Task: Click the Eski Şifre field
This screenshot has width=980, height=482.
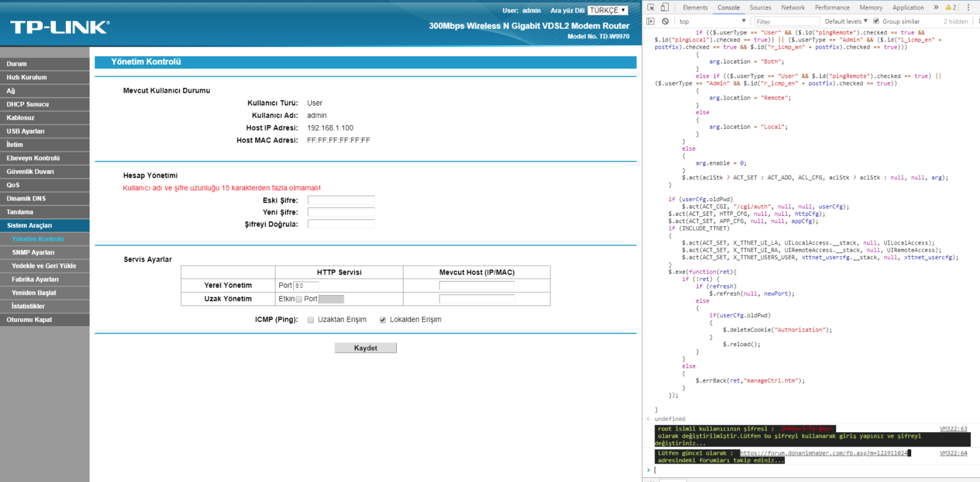Action: pos(341,200)
